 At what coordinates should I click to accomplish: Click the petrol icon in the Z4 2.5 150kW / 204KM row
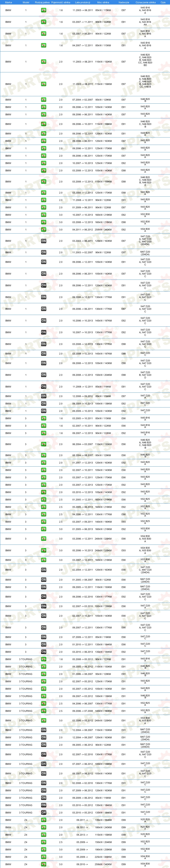coord(43,842)
